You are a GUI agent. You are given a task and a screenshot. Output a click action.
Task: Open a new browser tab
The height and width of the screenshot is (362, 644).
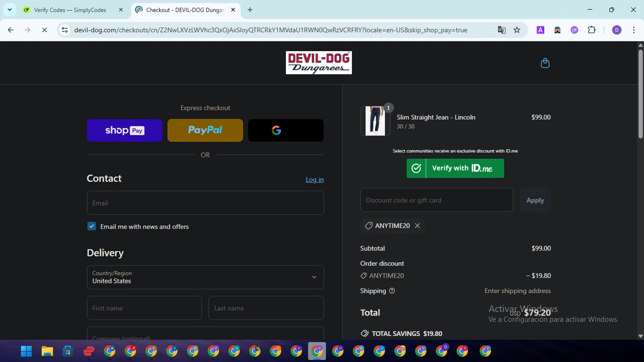(x=250, y=10)
